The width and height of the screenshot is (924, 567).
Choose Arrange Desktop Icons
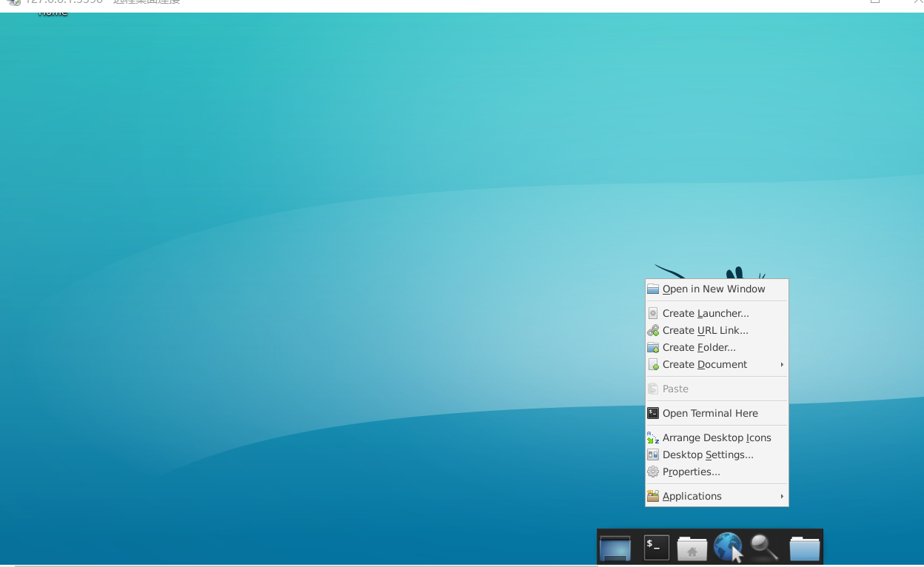point(717,437)
